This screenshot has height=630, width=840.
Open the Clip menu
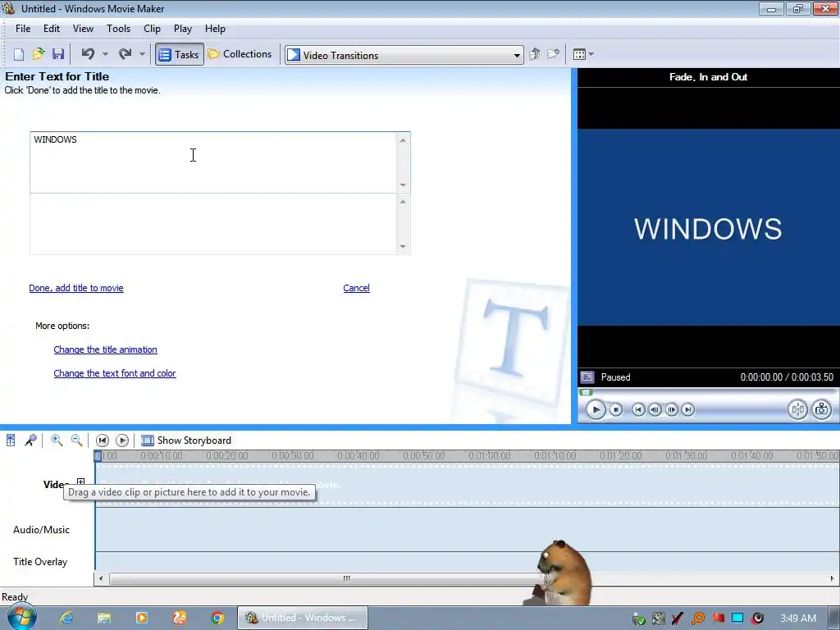[152, 29]
